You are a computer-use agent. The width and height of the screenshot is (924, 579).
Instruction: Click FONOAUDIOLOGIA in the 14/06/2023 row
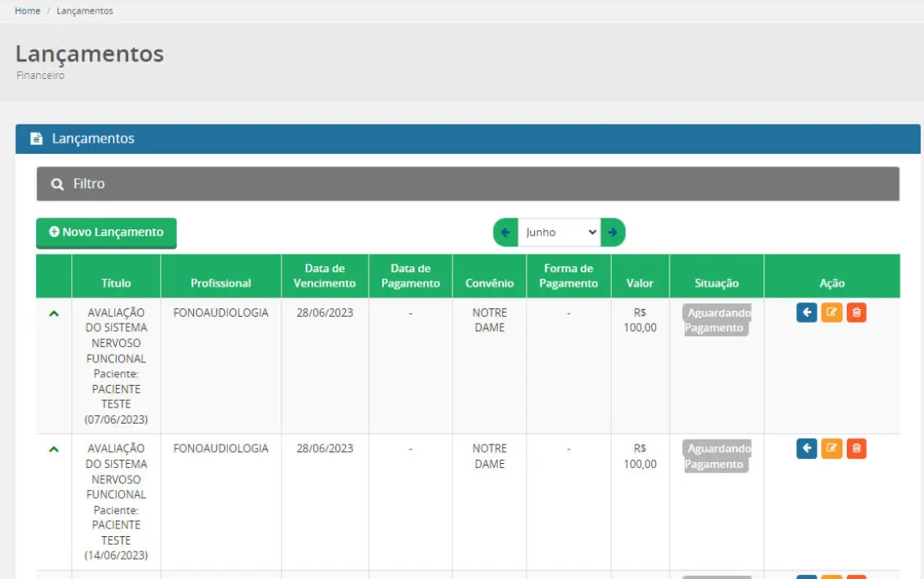click(221, 449)
